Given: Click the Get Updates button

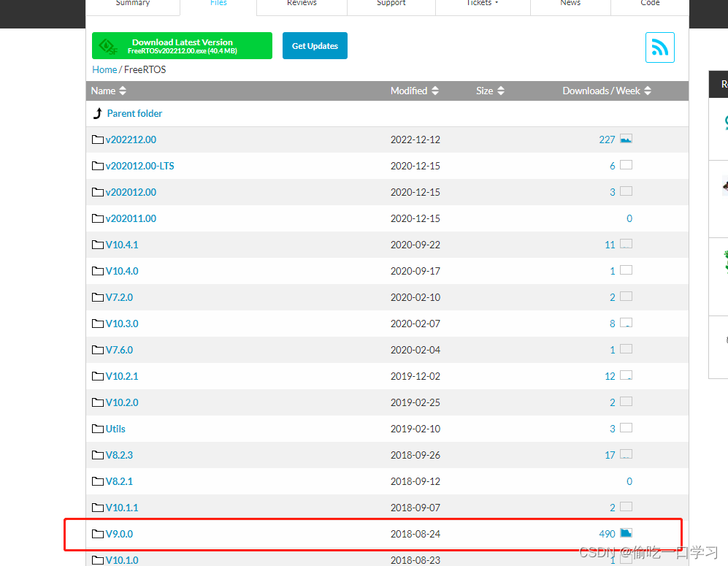Looking at the screenshot, I should pos(315,45).
